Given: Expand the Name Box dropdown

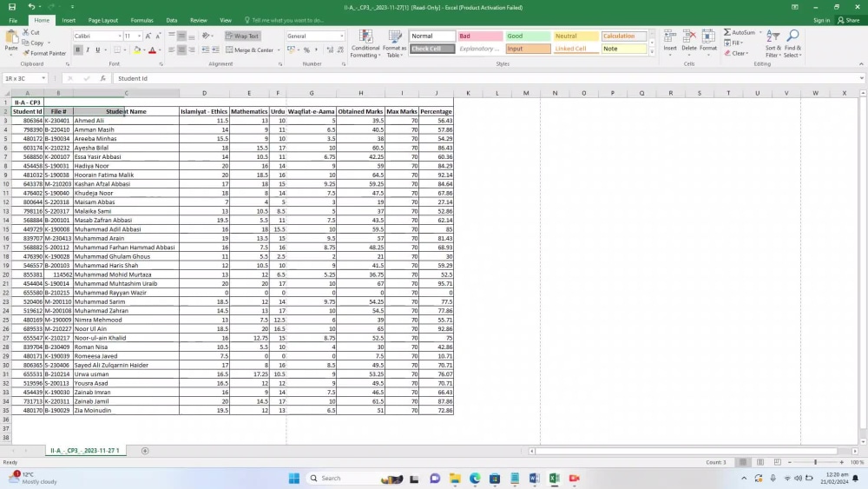Looking at the screenshot, I should click(43, 79).
